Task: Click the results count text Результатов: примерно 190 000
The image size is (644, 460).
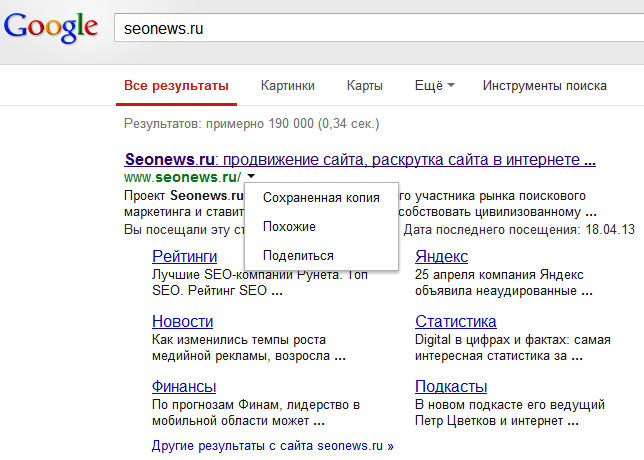Action: point(219,124)
